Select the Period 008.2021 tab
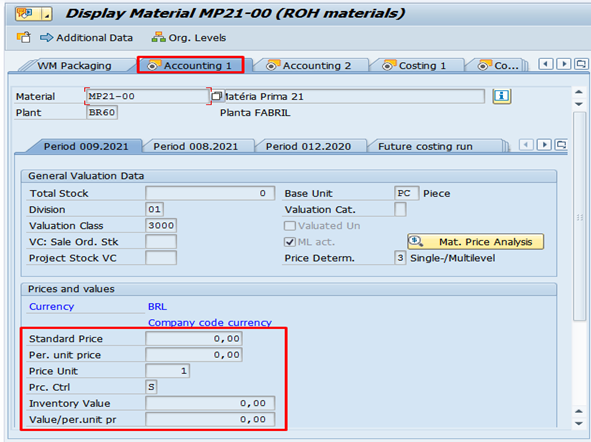The width and height of the screenshot is (591, 442). coord(196,146)
